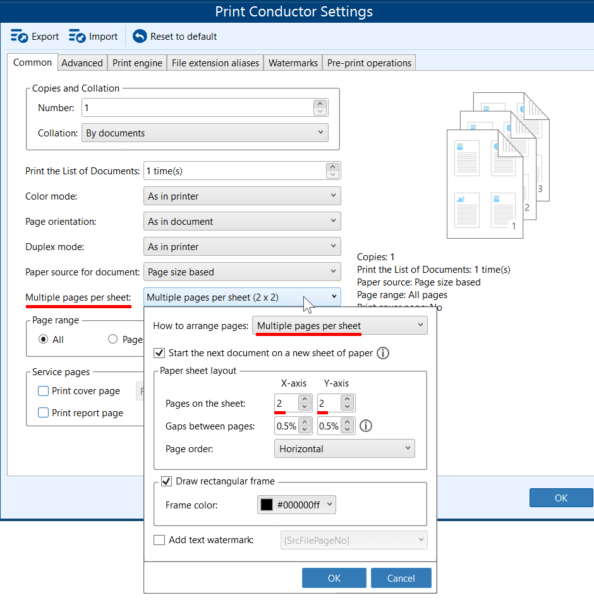Image resolution: width=594 pixels, height=600 pixels.
Task: Enable Add text watermark checkbox
Action: click(x=159, y=540)
